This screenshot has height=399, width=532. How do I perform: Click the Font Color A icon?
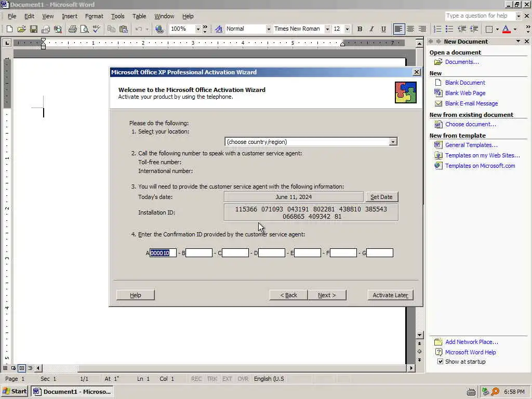(x=506, y=29)
